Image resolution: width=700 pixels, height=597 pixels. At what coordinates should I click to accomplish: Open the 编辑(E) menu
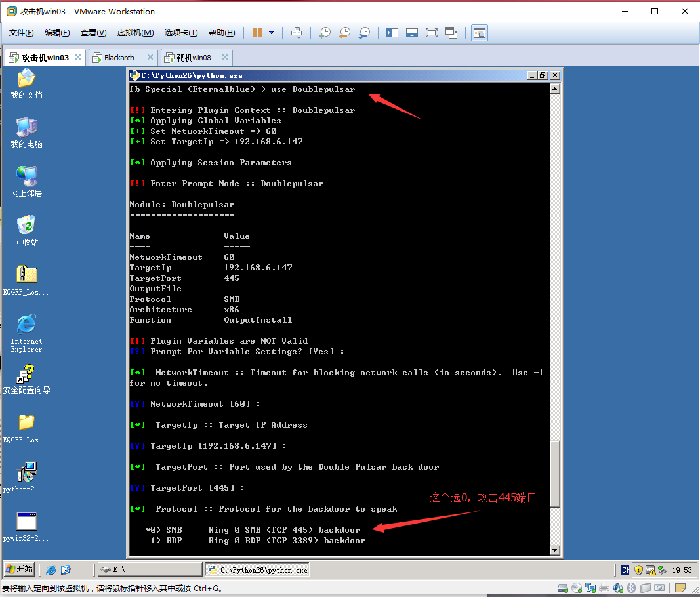click(57, 33)
